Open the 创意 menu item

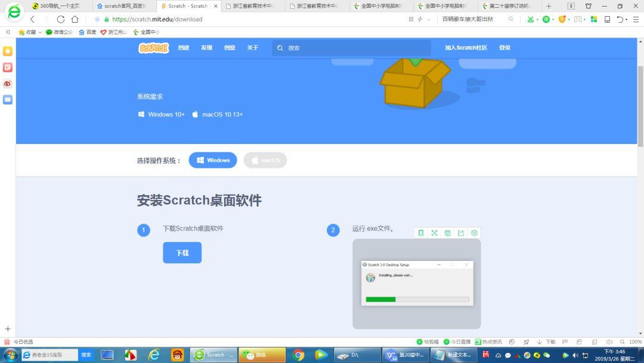pos(229,48)
